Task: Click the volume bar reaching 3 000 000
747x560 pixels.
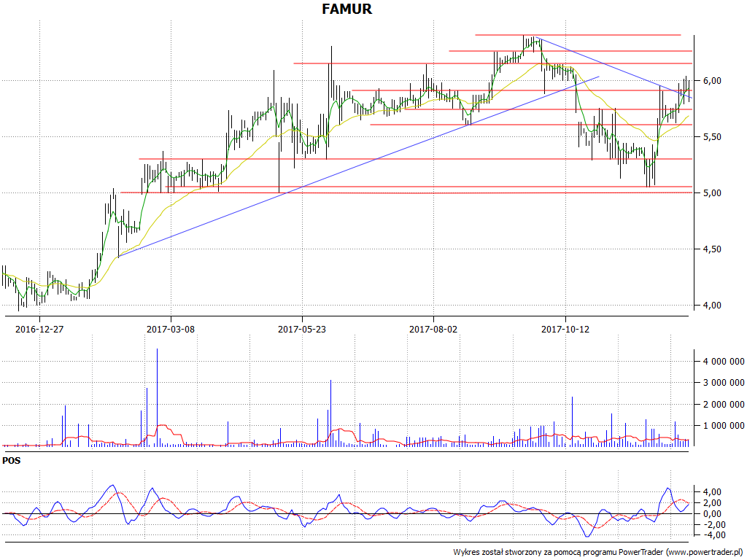Action: (330, 413)
